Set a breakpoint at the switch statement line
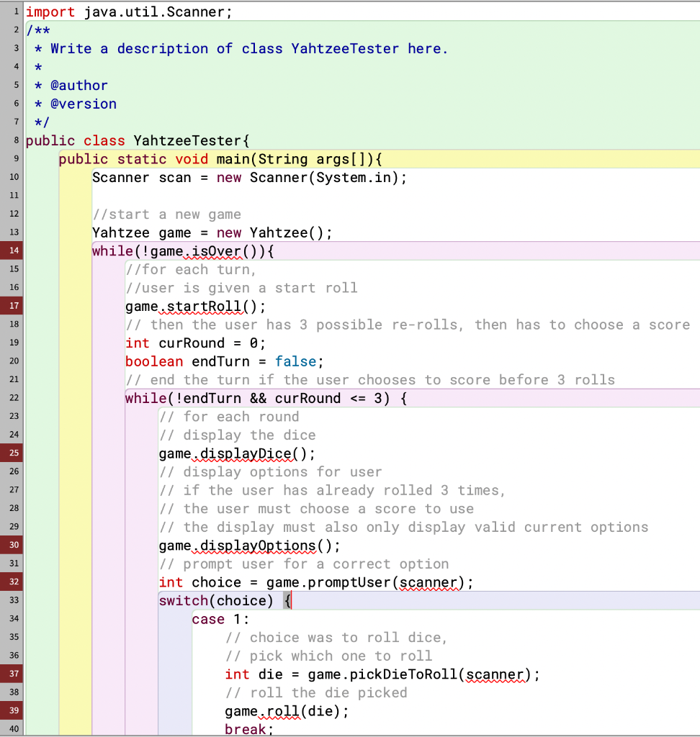This screenshot has width=700, height=737. click(x=12, y=600)
